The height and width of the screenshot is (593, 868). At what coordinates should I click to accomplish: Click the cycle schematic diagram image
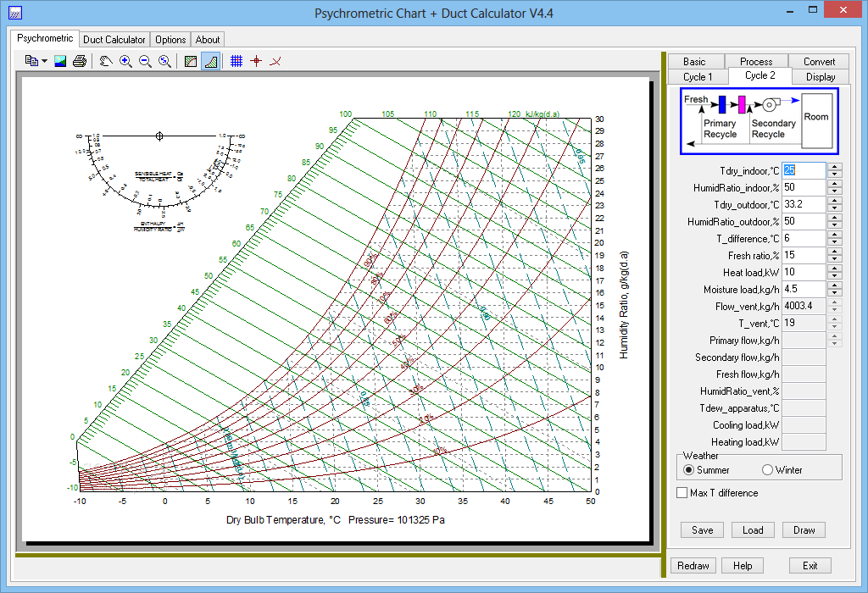click(x=759, y=121)
